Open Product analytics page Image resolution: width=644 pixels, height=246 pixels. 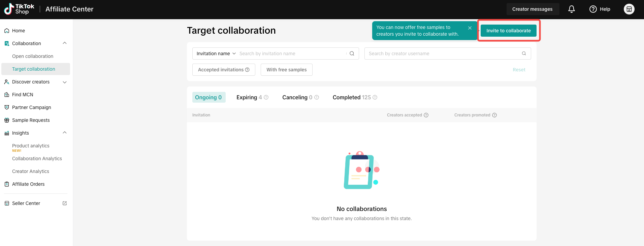tap(31, 146)
